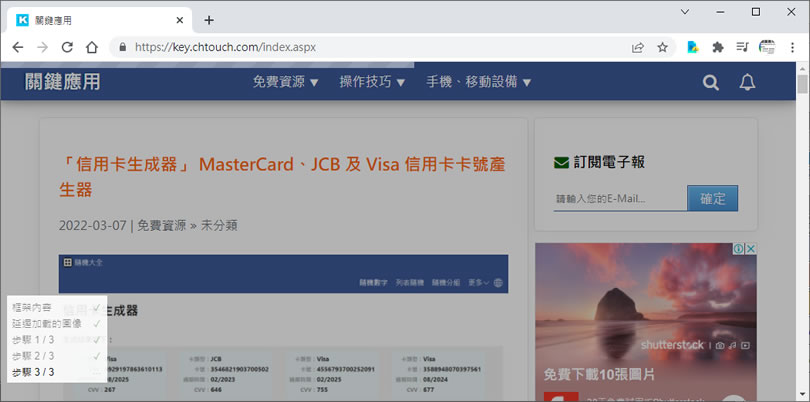Screen dimensions: 810x402
Task: Select the 關鍵應用 browser tab
Action: point(99,21)
